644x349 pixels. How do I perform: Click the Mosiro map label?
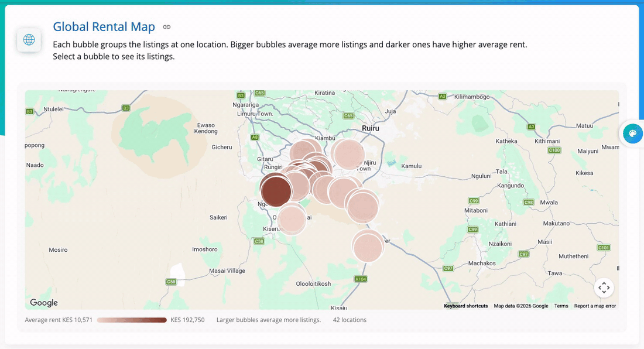pos(58,249)
